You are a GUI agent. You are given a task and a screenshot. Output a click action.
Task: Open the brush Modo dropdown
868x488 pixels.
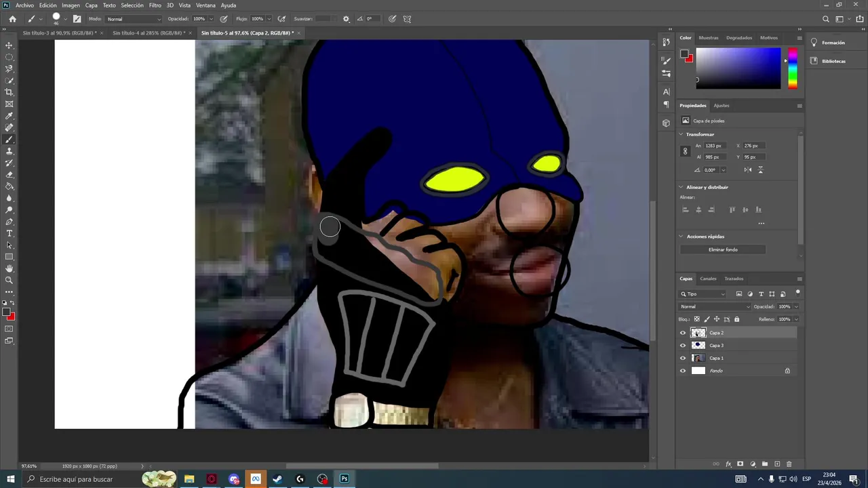(134, 19)
